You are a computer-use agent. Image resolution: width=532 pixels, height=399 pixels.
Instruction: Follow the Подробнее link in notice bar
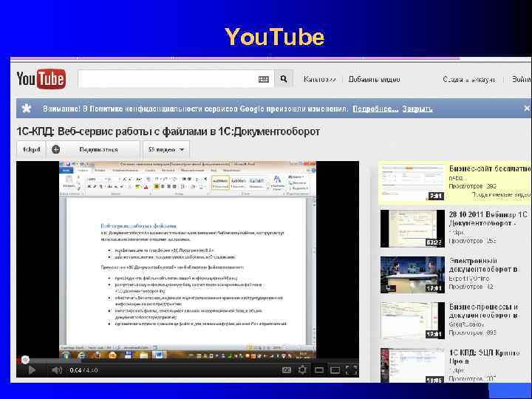(375, 109)
